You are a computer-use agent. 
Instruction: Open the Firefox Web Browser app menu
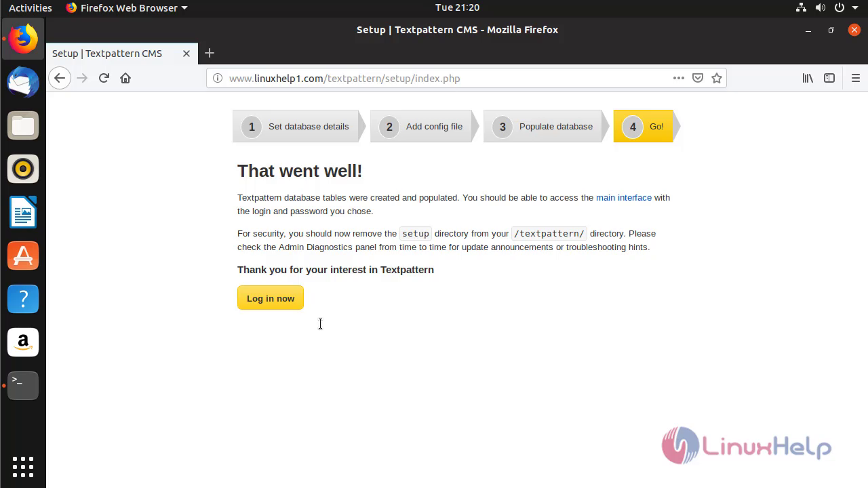127,7
